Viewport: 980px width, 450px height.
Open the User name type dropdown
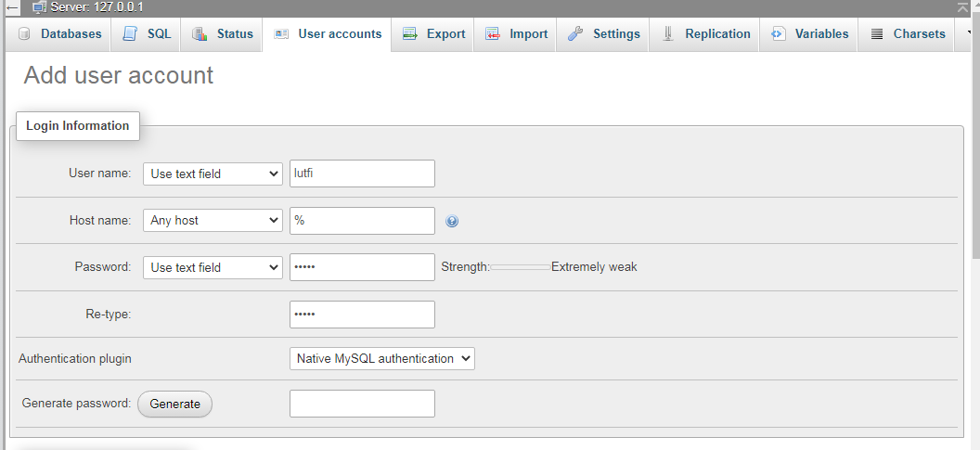[213, 174]
